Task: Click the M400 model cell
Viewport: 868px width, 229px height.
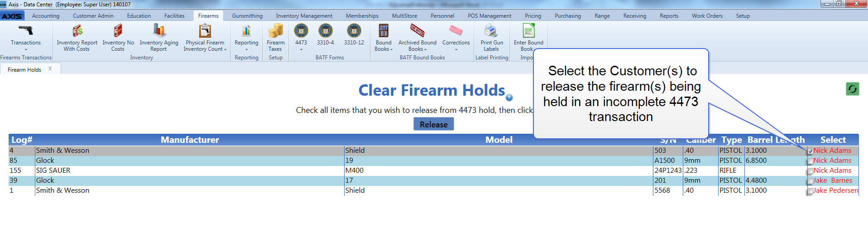Action: (x=499, y=171)
